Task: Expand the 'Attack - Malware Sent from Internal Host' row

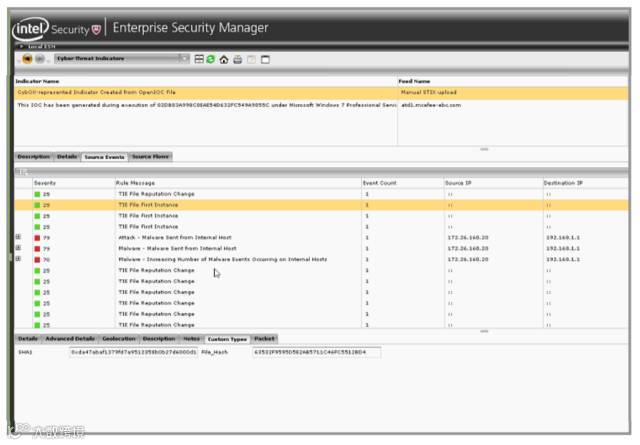Action: (18, 237)
